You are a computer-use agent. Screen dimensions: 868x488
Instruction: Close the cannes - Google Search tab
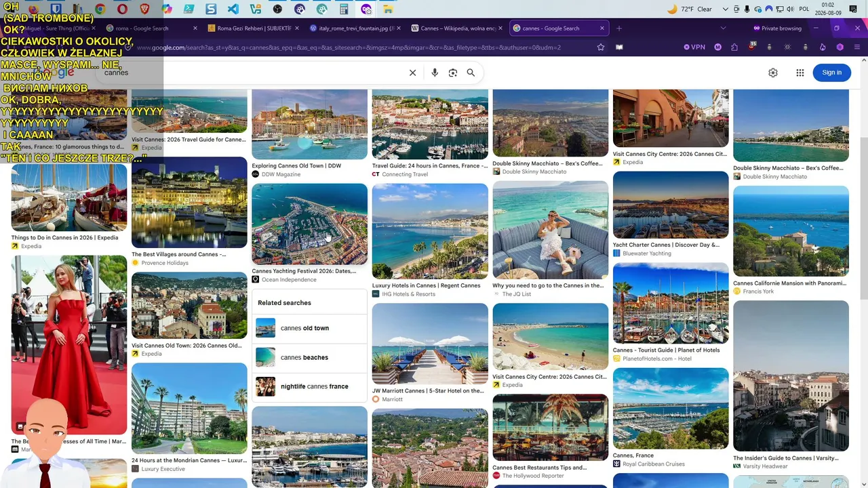[602, 28]
